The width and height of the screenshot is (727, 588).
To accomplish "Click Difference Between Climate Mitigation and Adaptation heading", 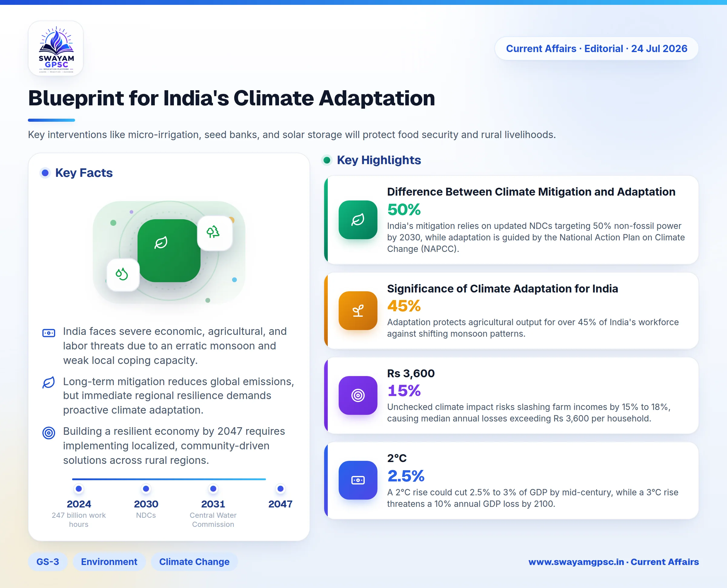I will [531, 192].
